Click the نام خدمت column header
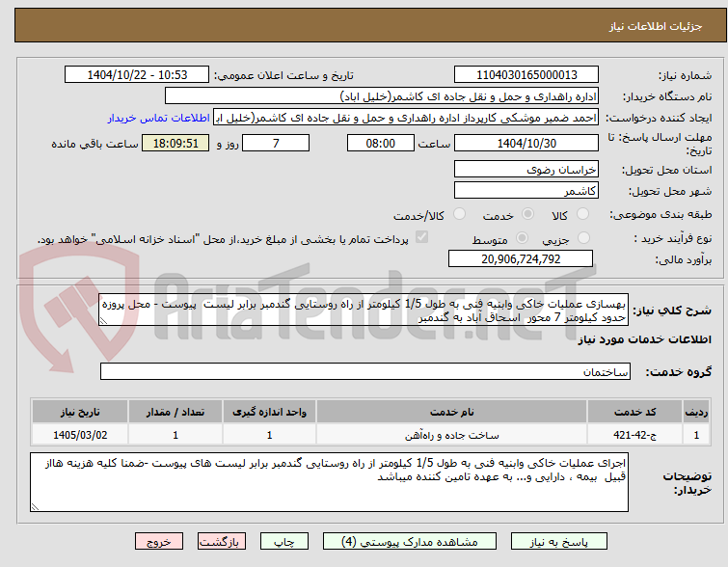Viewport: 728px width, 567px height. tap(452, 412)
